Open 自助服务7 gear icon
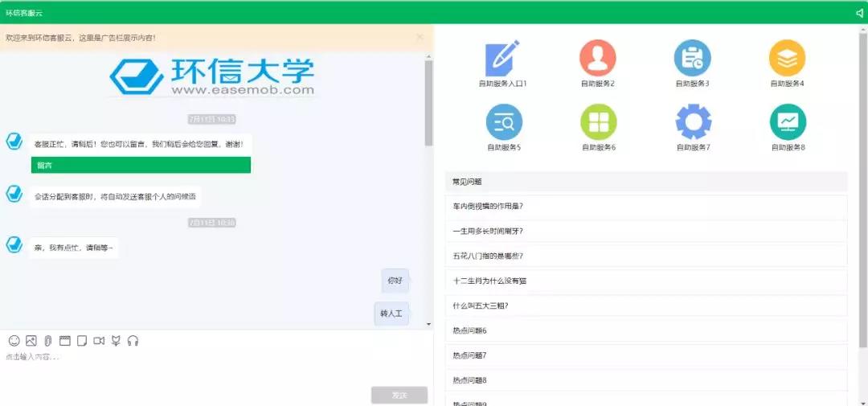This screenshot has height=406, width=868. coord(693,122)
